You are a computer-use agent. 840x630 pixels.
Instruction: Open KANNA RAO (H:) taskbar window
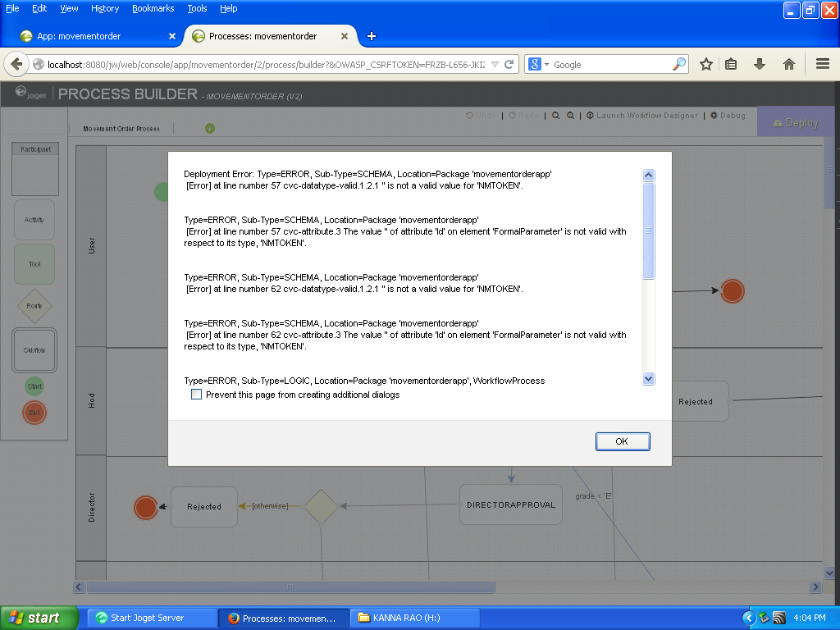coord(414,618)
